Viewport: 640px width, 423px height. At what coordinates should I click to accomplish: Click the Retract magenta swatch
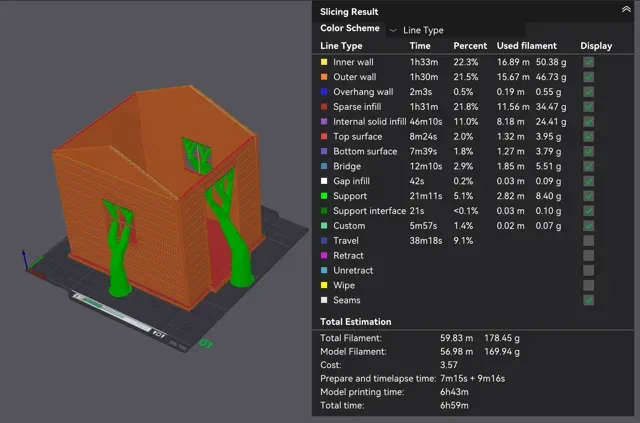click(324, 256)
